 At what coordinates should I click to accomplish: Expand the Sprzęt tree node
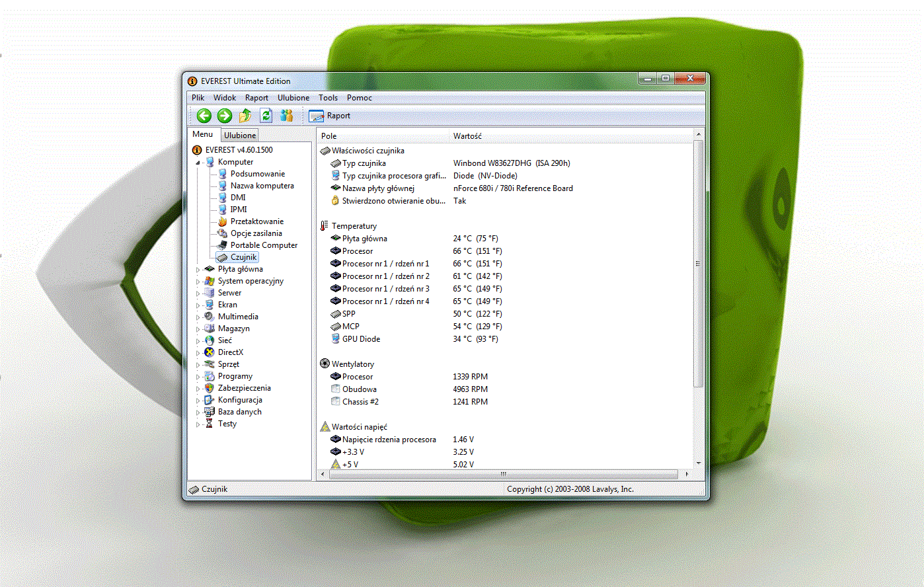pos(198,365)
